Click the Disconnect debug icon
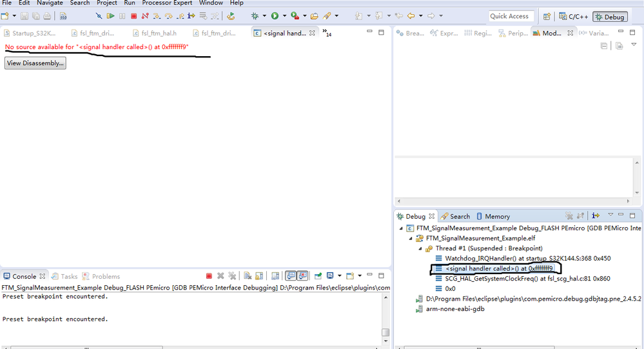644x349 pixels. pos(145,16)
